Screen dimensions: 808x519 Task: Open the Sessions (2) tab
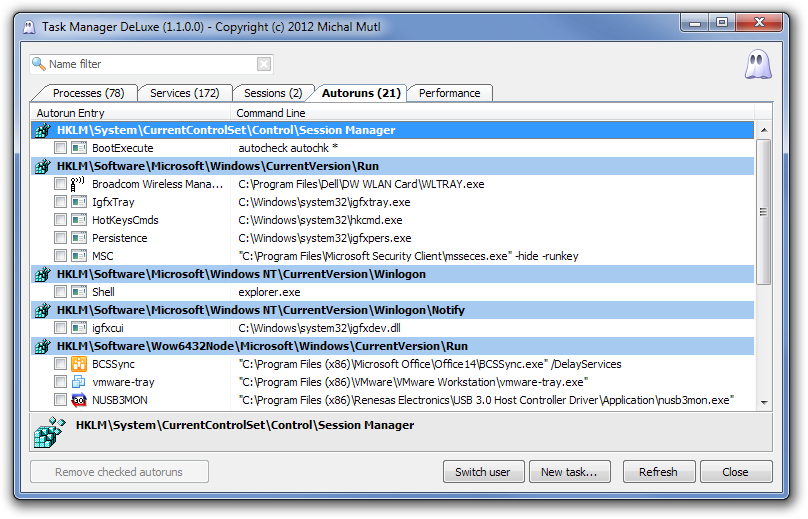point(273,93)
